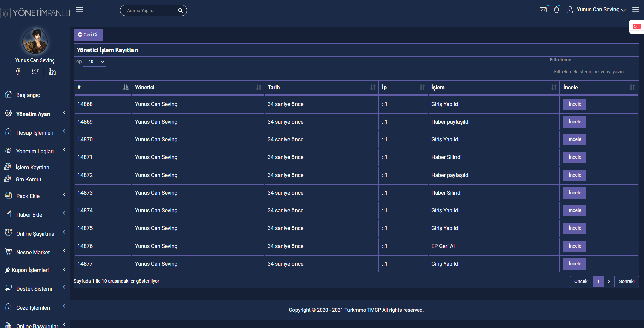Screen dimensions: 644x328
Task: Open the LinkedIn profile icon
Action: coord(52,71)
